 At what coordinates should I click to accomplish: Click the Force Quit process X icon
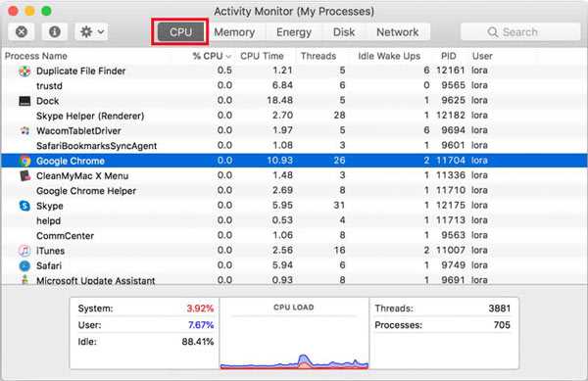coord(22,32)
